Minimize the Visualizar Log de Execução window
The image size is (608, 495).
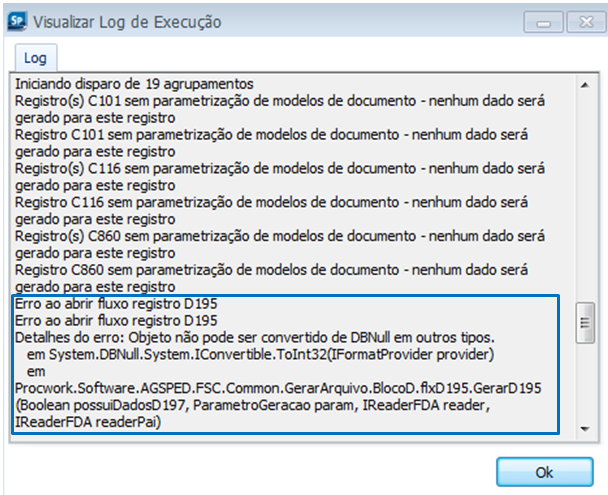[x=543, y=22]
